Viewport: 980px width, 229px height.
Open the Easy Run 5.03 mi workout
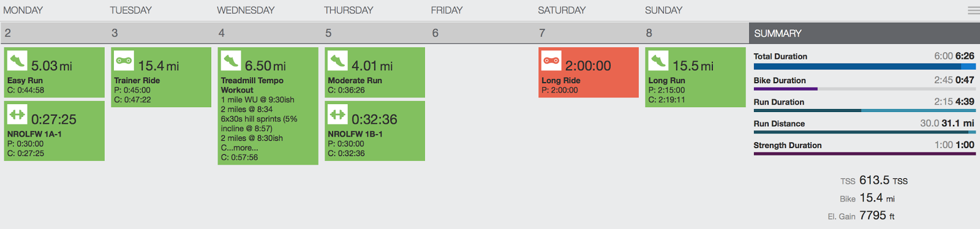point(55,72)
